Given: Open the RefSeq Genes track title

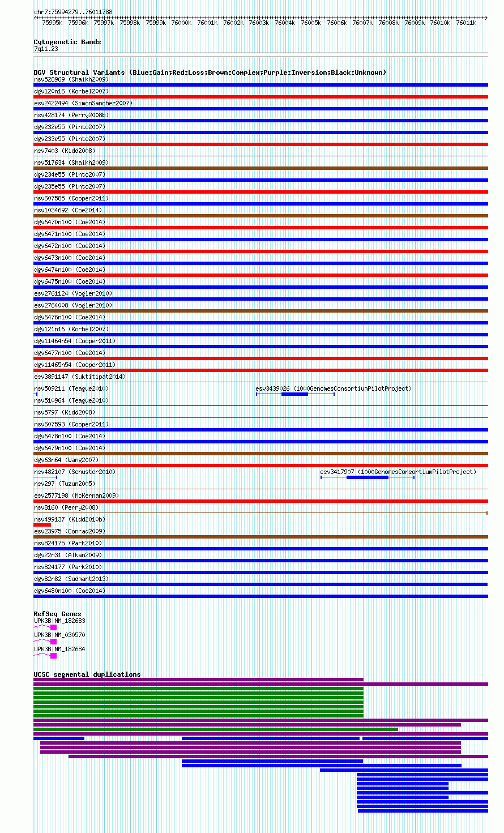Looking at the screenshot, I should [x=57, y=614].
